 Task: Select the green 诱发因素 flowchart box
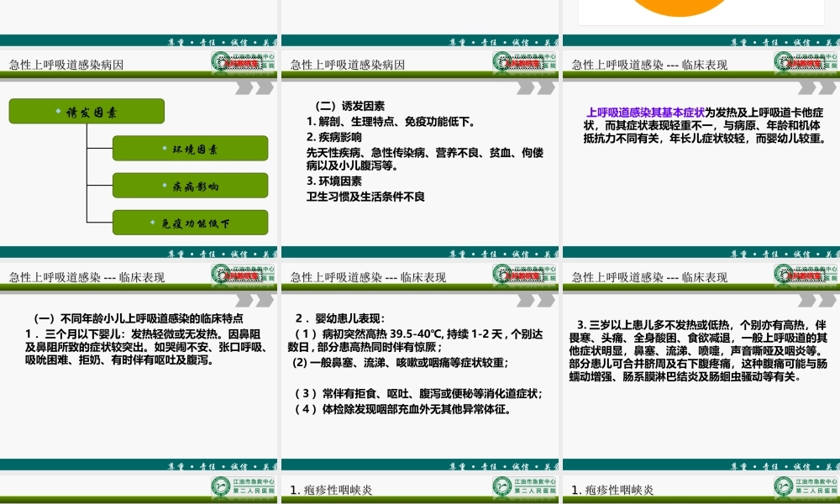[x=86, y=110]
